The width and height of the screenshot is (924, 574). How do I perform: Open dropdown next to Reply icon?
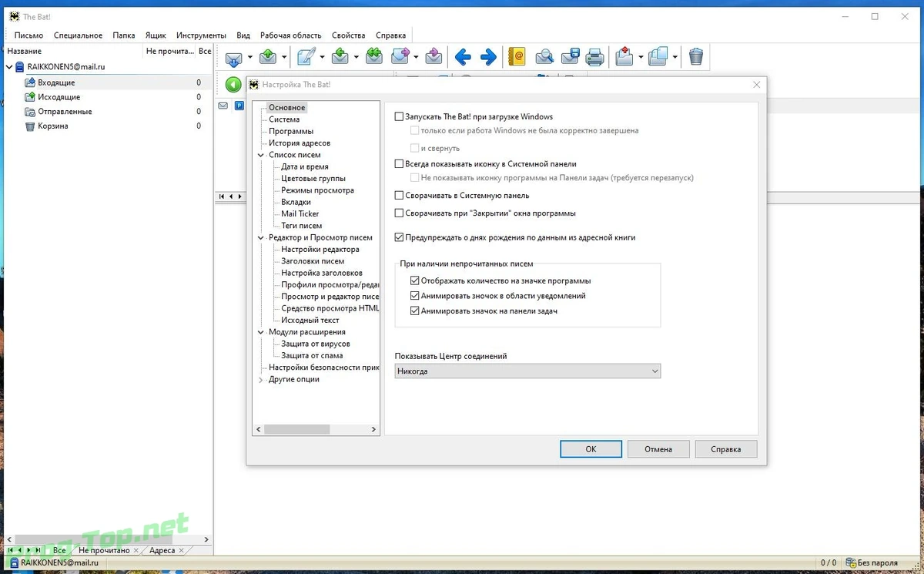point(357,57)
